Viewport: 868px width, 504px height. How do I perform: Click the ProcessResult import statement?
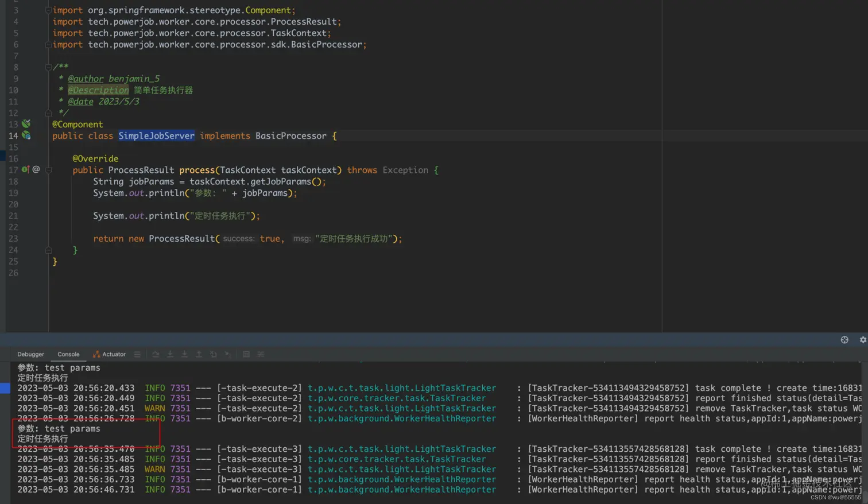point(197,21)
